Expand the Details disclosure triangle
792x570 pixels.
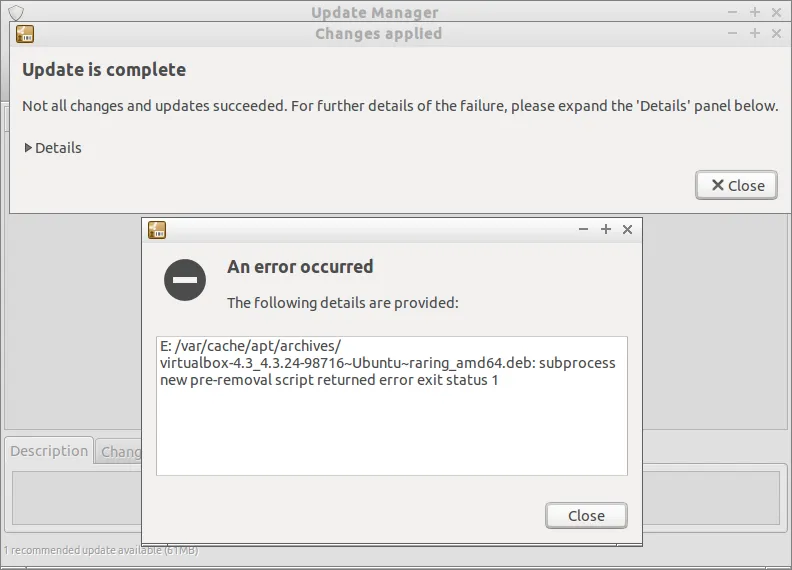point(29,148)
